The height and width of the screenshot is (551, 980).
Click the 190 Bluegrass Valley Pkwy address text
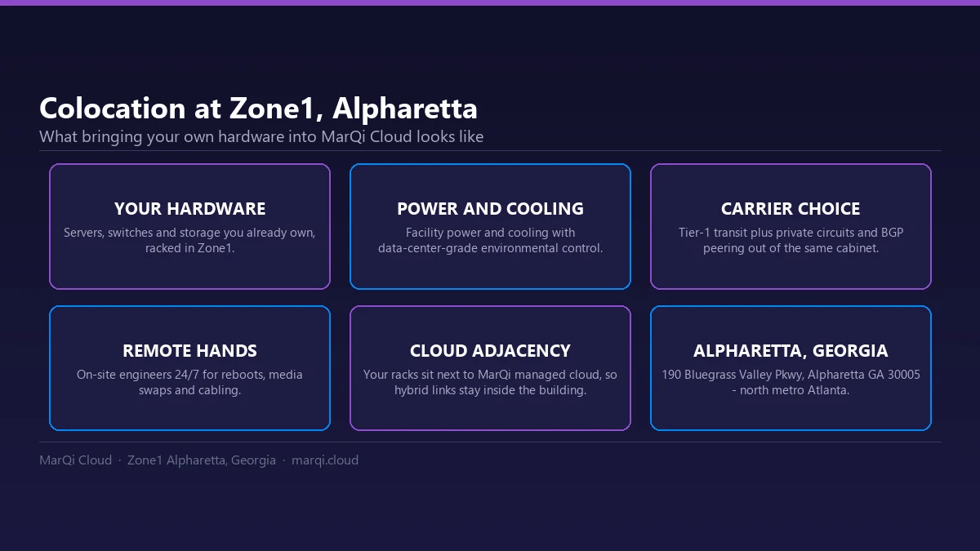tap(791, 382)
